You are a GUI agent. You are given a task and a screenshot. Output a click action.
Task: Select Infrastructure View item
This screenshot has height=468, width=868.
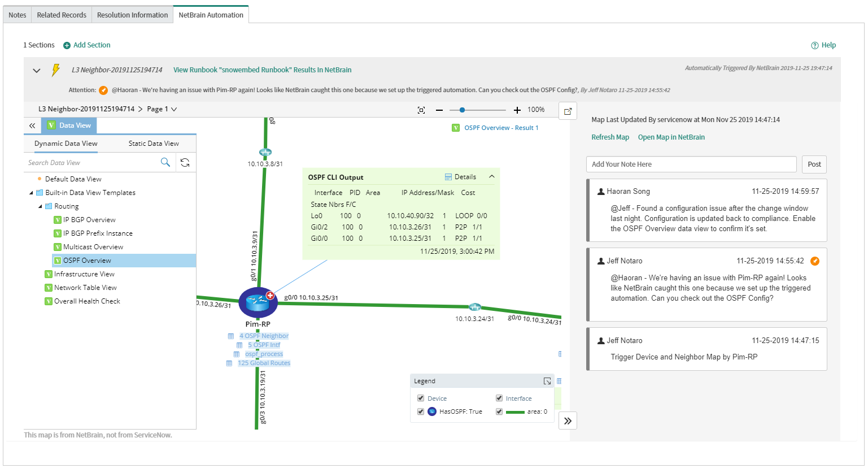tap(84, 274)
